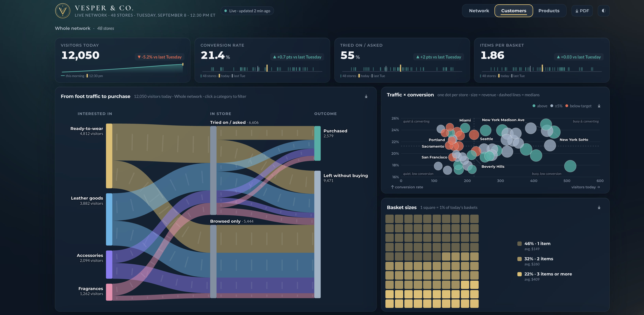This screenshot has width=644, height=315.
Task: Click the 48 stores breadcrumb text
Action: tap(105, 28)
